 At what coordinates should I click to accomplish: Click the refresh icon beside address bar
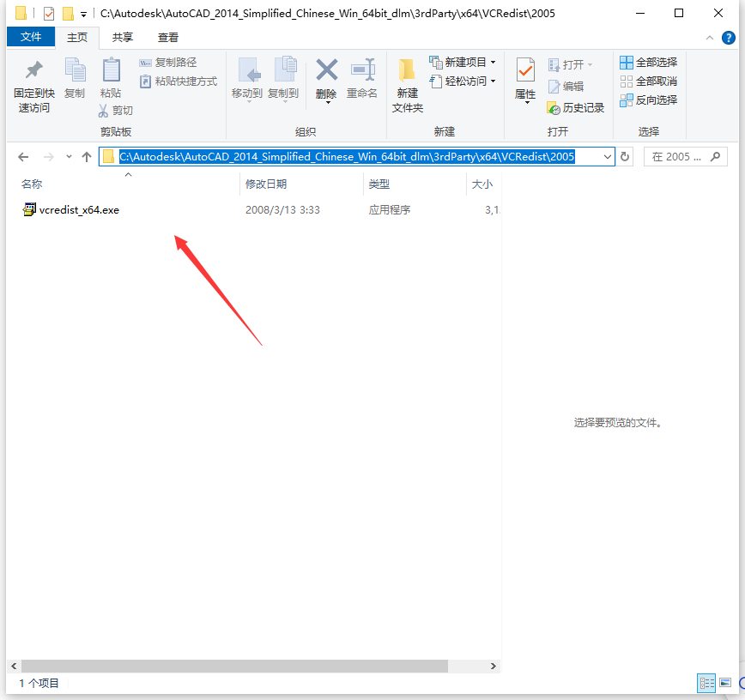(626, 157)
